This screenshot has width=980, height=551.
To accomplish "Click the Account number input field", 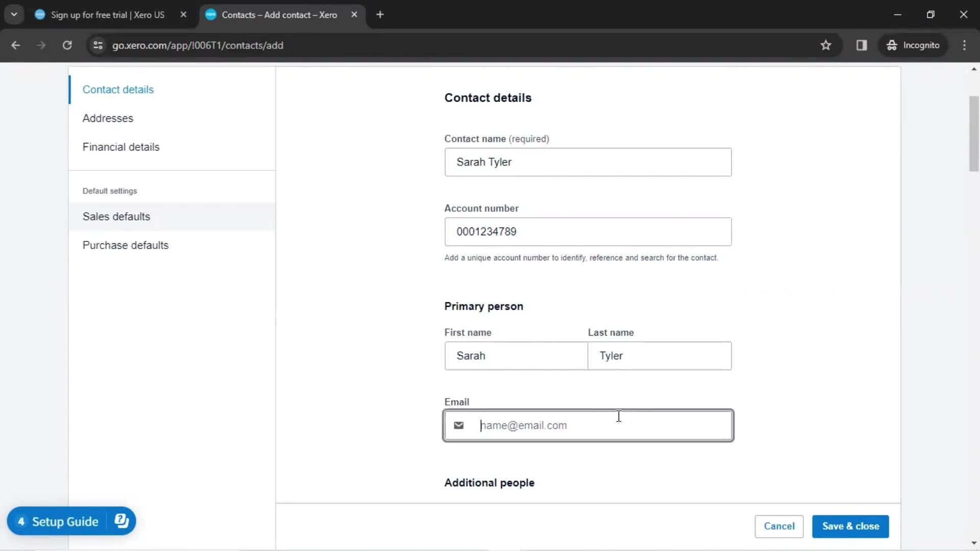I will tap(588, 232).
